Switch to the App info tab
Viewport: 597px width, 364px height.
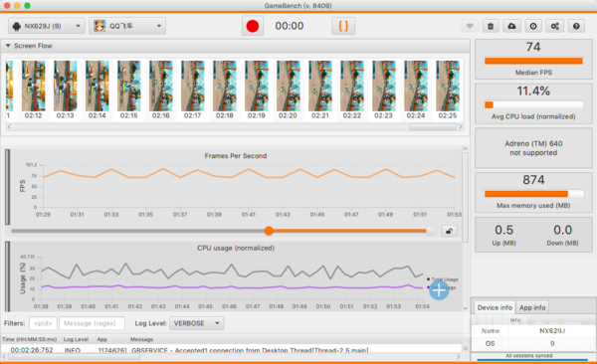pyautogui.click(x=532, y=307)
